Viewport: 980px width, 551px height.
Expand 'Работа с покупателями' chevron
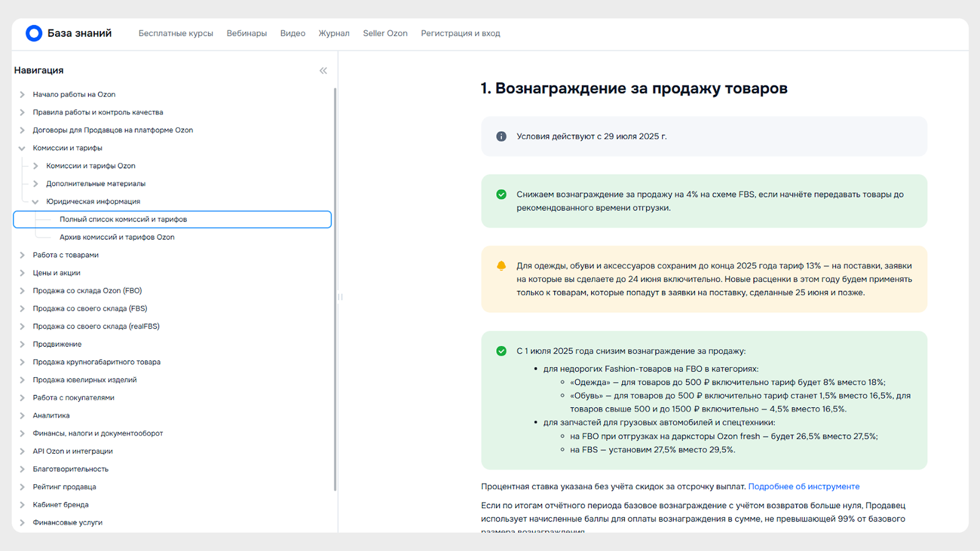22,397
